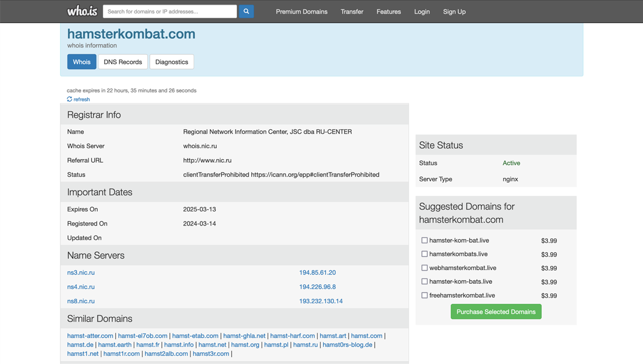
Task: Click the Active site status value
Action: click(x=511, y=163)
